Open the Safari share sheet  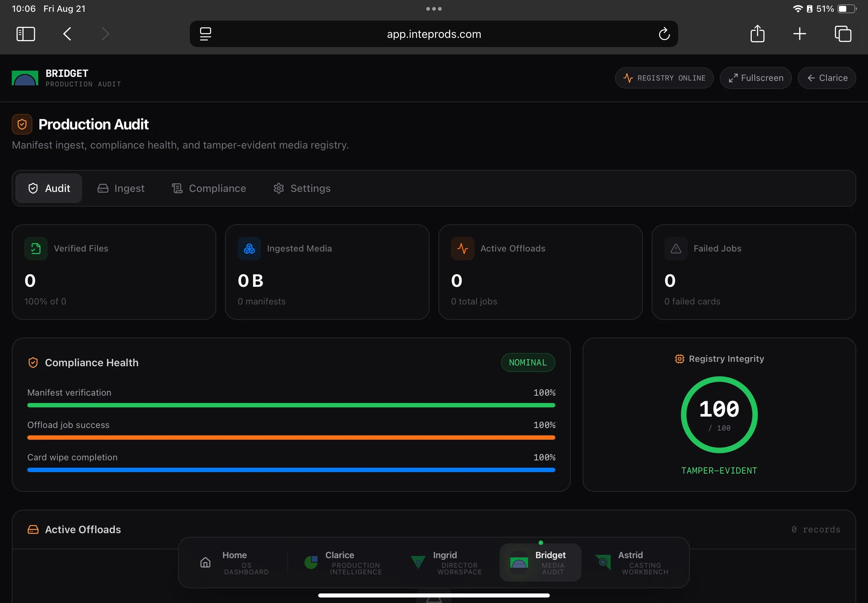757,33
